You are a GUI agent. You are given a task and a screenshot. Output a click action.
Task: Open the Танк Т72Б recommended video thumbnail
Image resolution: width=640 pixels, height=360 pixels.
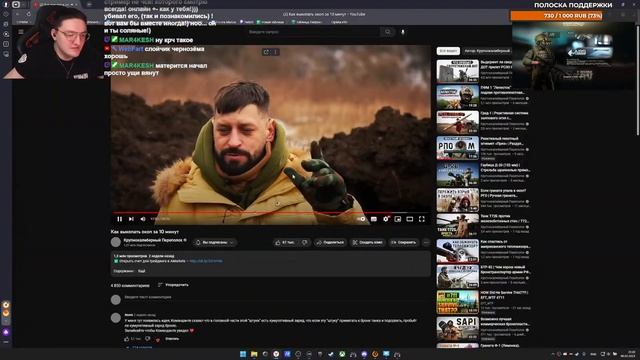pos(458,226)
